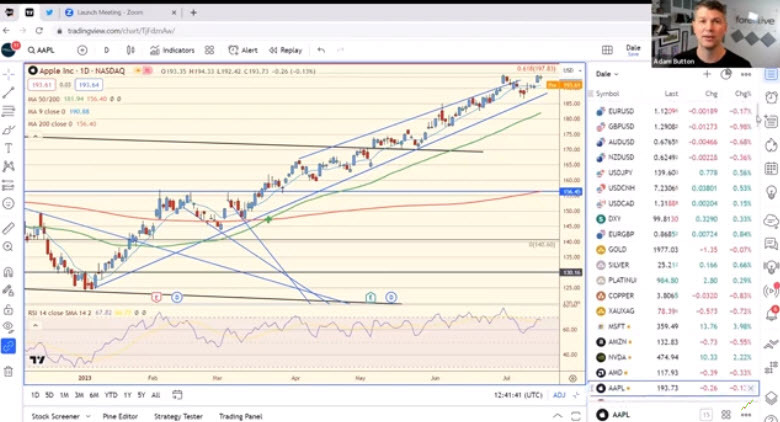Set chart range to YTD
Screen dimensions: 780x422
110,395
